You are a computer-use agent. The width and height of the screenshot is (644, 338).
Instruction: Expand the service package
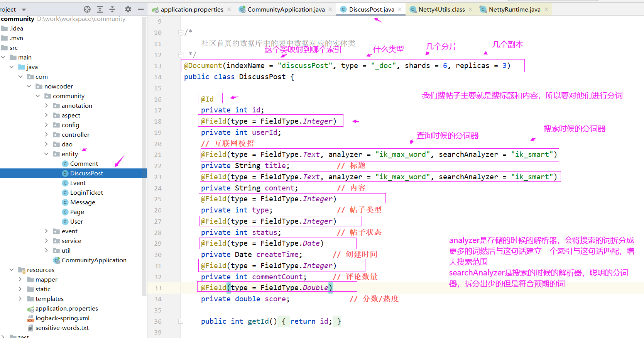46,241
